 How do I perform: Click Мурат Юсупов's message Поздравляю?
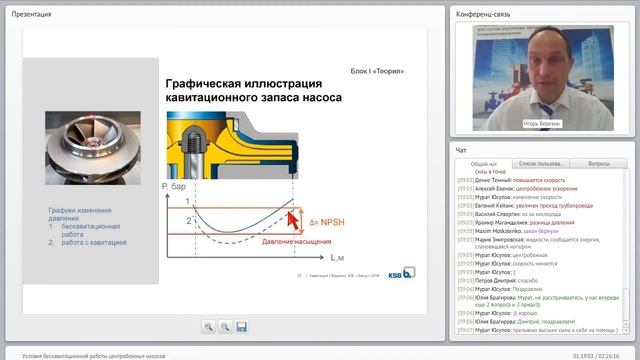528,289
